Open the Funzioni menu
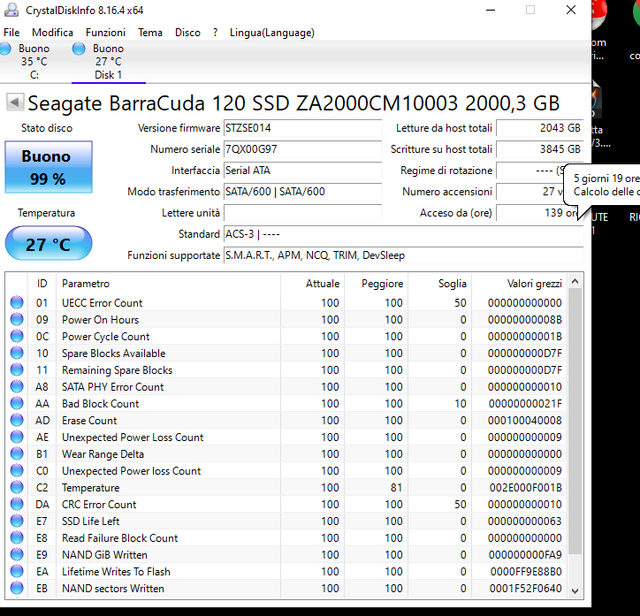The image size is (640, 616). tap(105, 32)
